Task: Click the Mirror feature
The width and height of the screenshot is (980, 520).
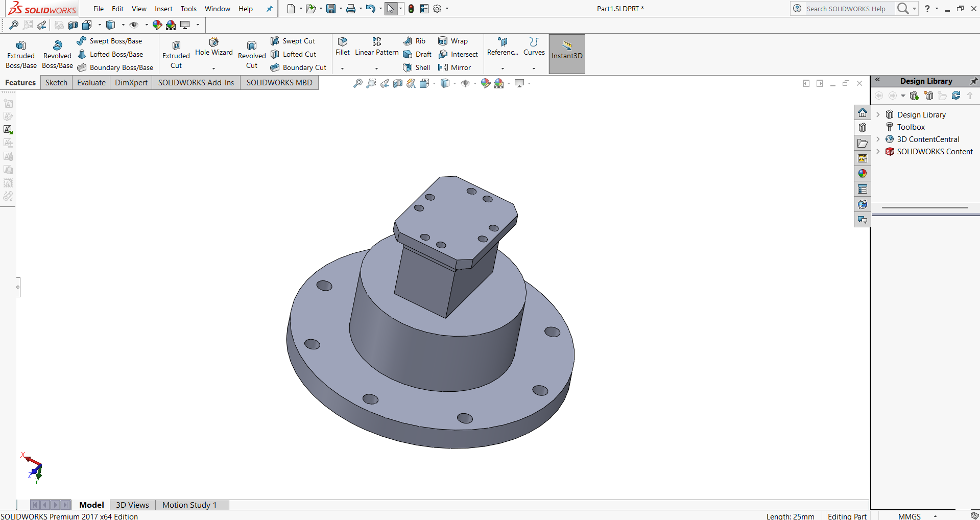Action: [455, 67]
